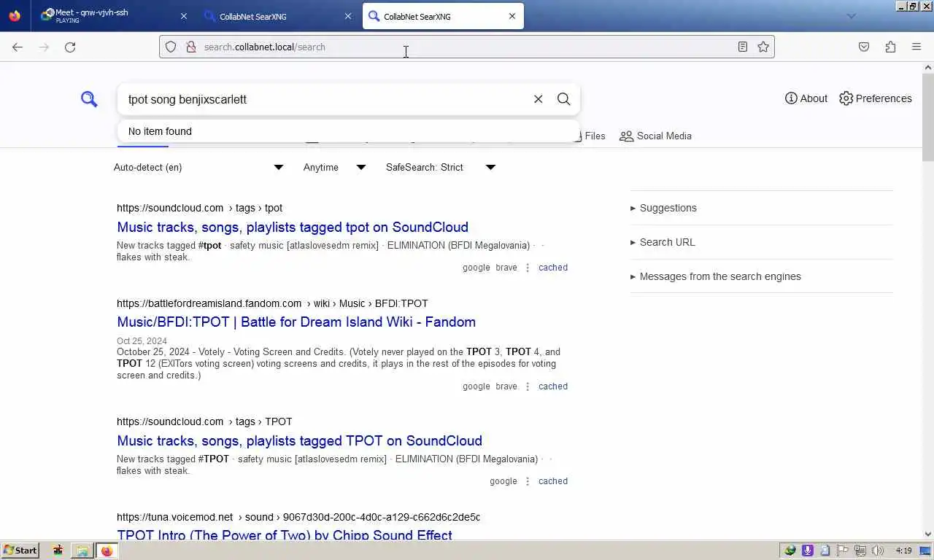The image size is (934, 560).
Task: Open cached link of the Fandom wiki result
Action: point(553,386)
